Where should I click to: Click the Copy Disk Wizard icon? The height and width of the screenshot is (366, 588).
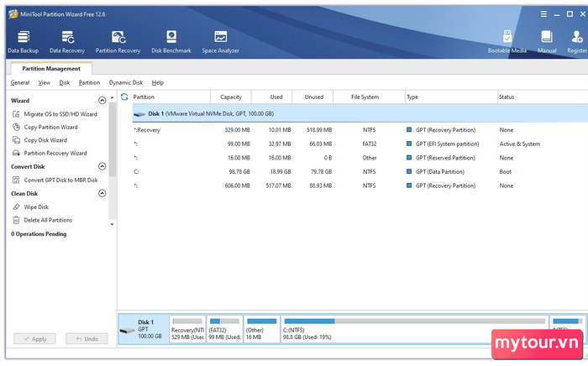point(16,140)
